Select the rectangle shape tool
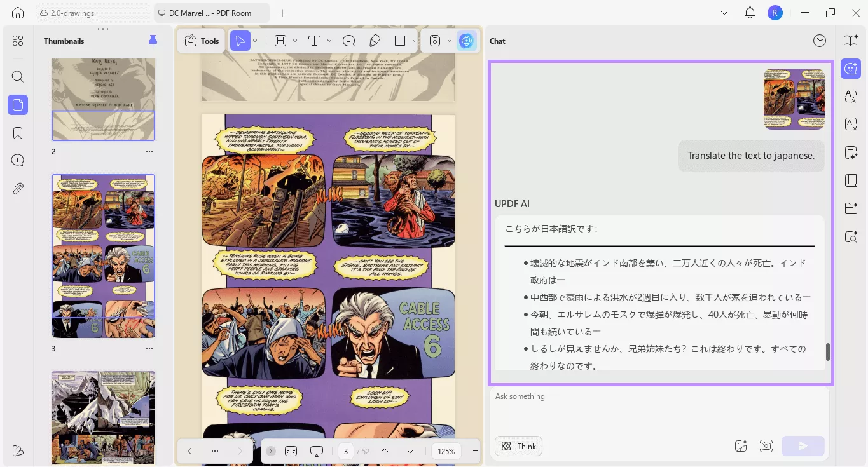 [x=401, y=40]
